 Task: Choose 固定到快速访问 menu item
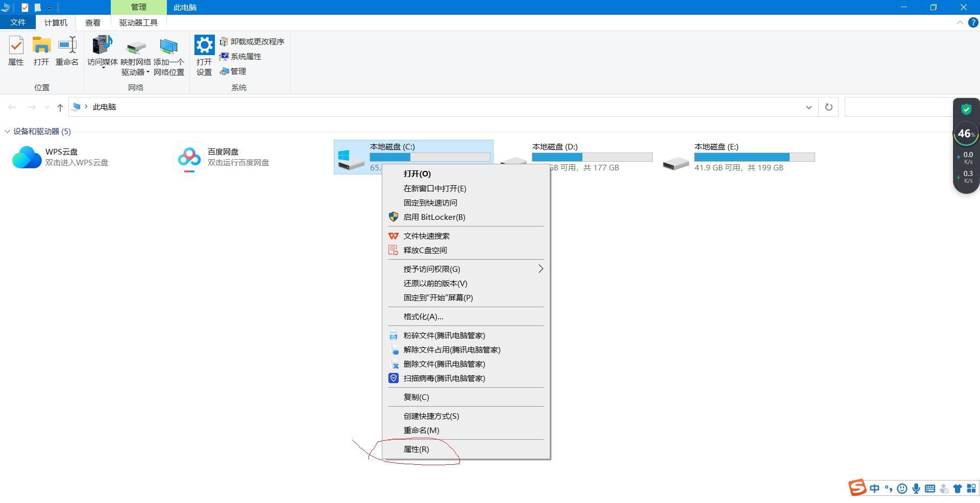pos(466,203)
